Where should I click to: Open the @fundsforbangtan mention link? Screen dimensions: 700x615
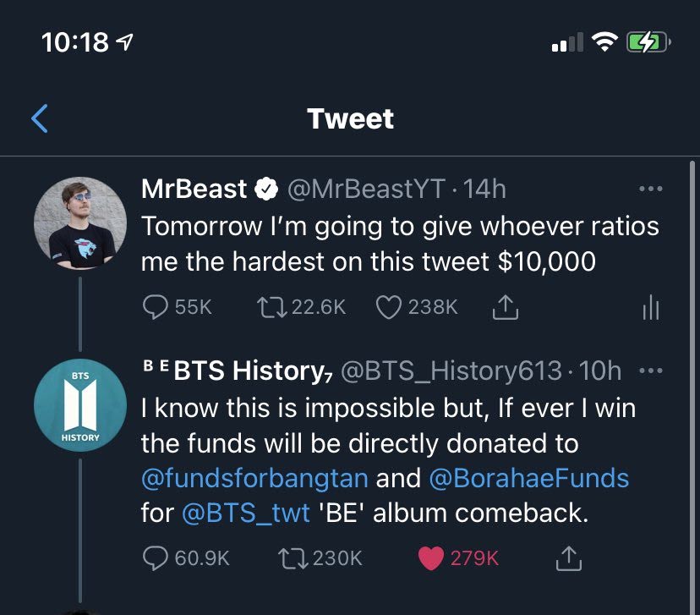coord(254,478)
